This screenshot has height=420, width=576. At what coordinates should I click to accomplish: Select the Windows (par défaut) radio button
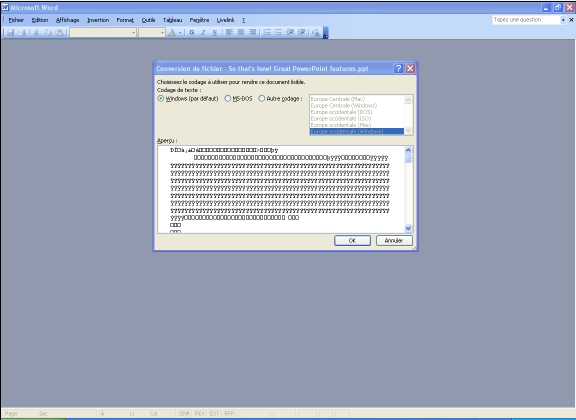pos(161,98)
